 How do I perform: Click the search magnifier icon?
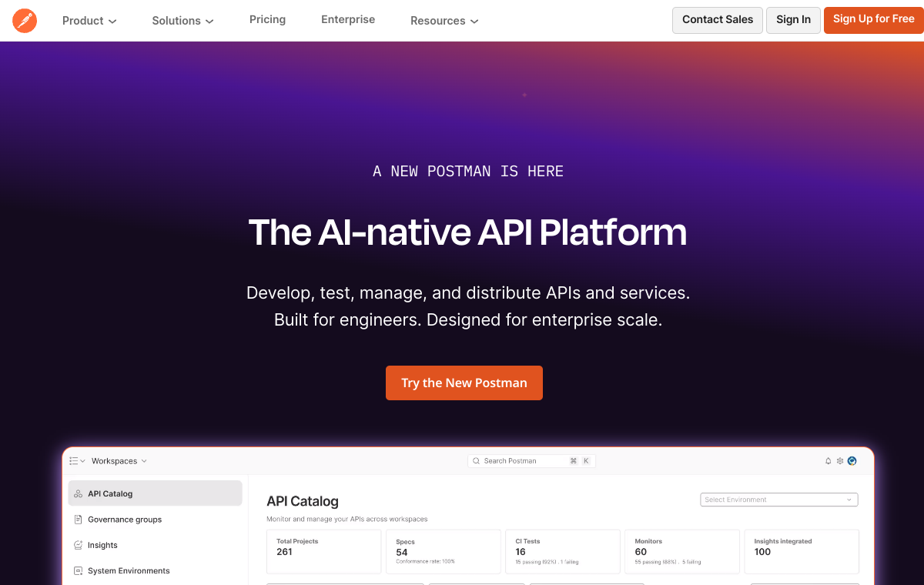pos(477,461)
